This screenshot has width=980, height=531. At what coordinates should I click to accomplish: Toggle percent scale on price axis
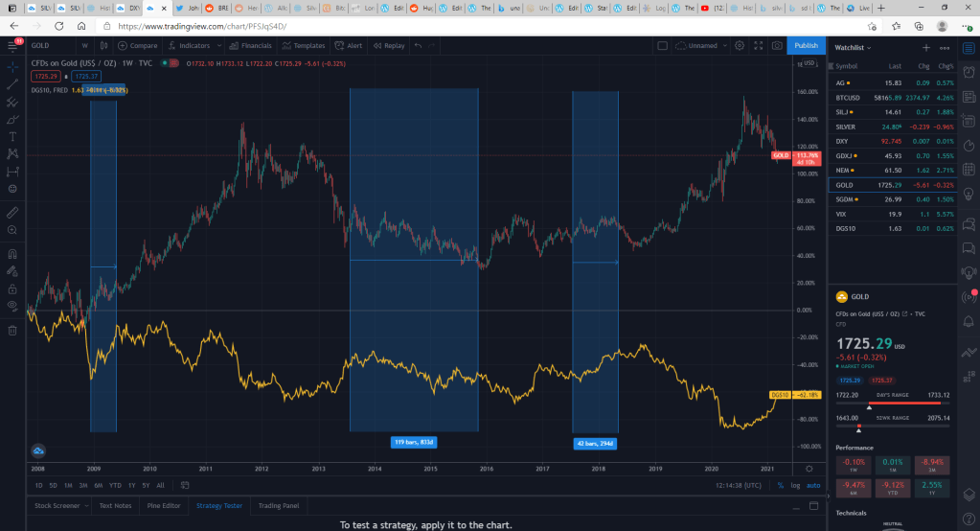(x=780, y=485)
